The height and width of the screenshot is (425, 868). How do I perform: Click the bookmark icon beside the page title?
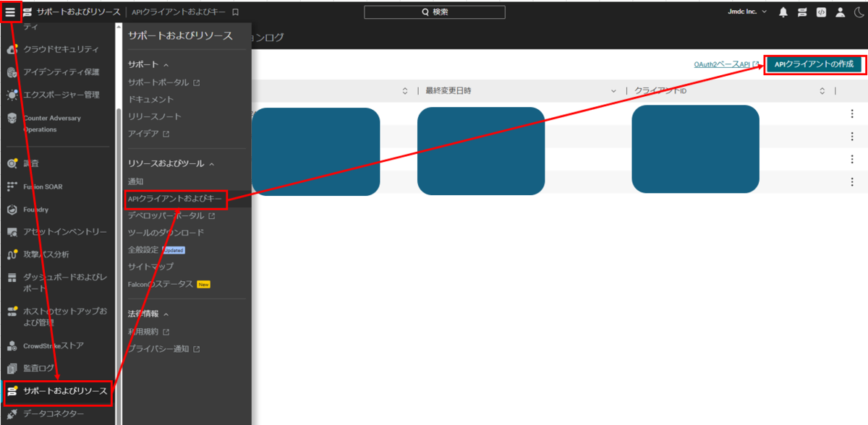[235, 12]
